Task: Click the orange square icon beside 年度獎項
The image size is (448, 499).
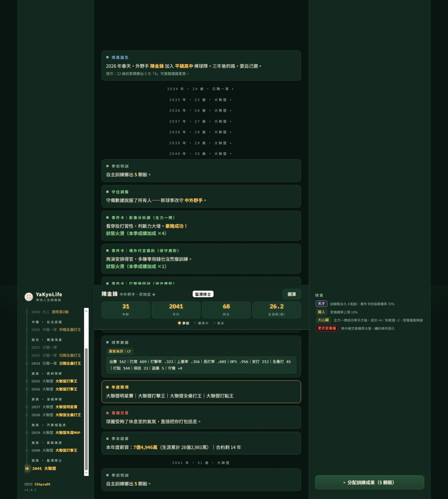Action: tap(107, 387)
